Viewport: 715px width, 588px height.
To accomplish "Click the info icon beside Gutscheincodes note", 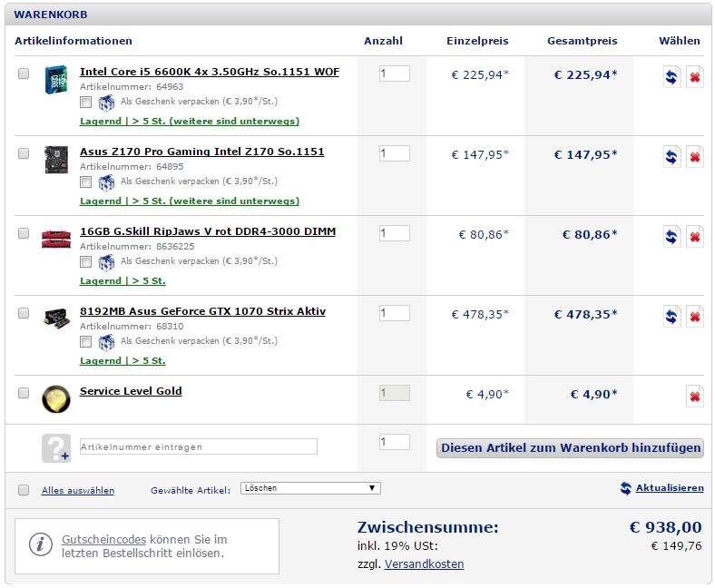I will (40, 544).
